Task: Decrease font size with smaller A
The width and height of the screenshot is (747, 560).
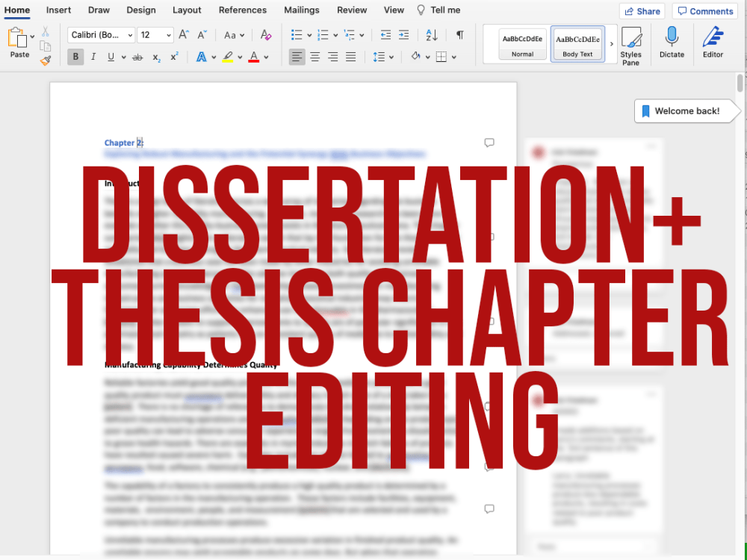Action: click(x=202, y=35)
